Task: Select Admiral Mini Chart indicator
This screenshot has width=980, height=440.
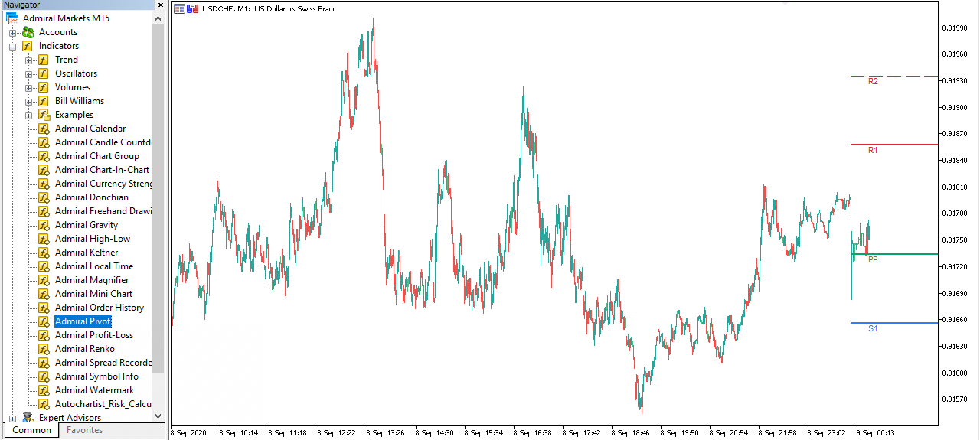Action: click(x=93, y=294)
